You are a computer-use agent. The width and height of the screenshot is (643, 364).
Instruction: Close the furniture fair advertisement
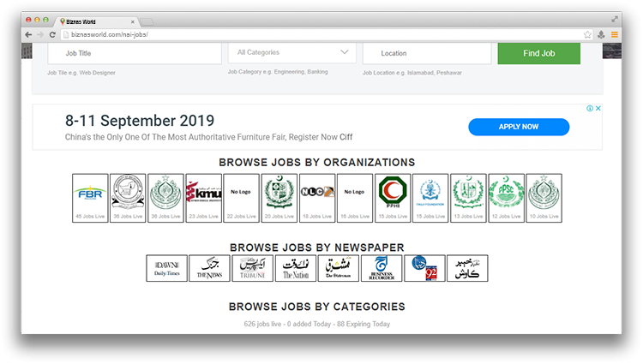pyautogui.click(x=598, y=109)
